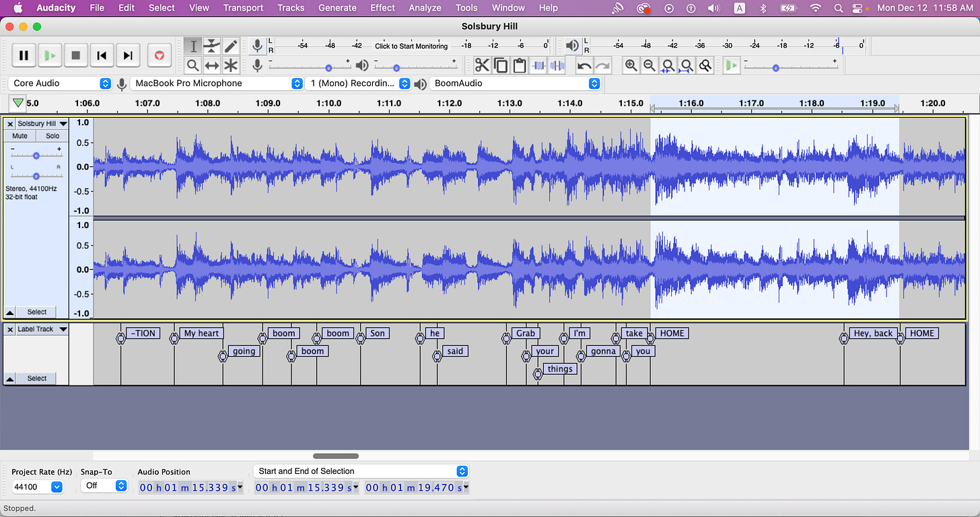Click Silence audio selection icon
980x517 pixels.
point(557,65)
